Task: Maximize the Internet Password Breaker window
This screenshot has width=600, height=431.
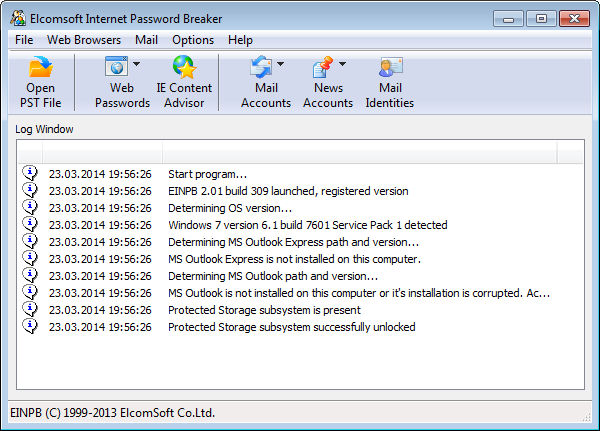Action: [541, 18]
